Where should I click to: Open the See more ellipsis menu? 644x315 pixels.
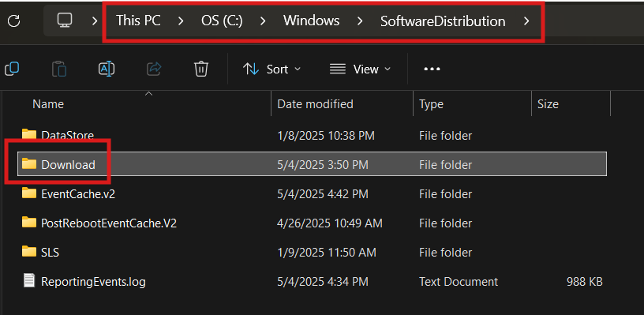coord(432,69)
